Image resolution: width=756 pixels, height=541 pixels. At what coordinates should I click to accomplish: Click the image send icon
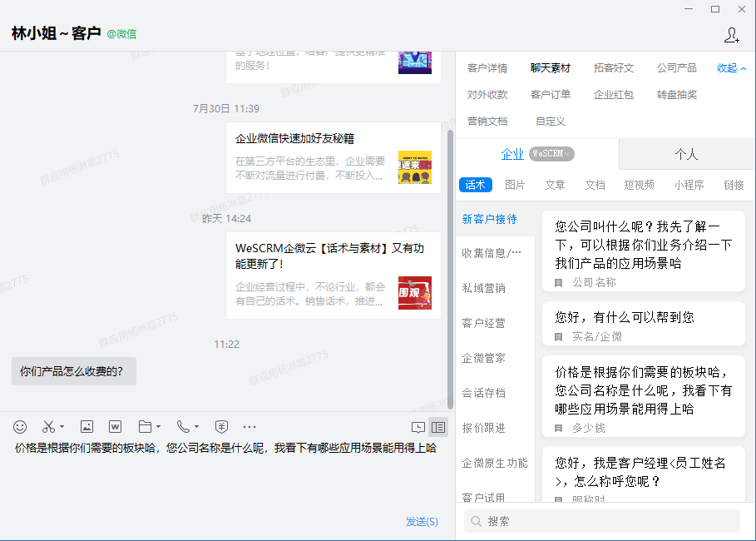coord(86,427)
